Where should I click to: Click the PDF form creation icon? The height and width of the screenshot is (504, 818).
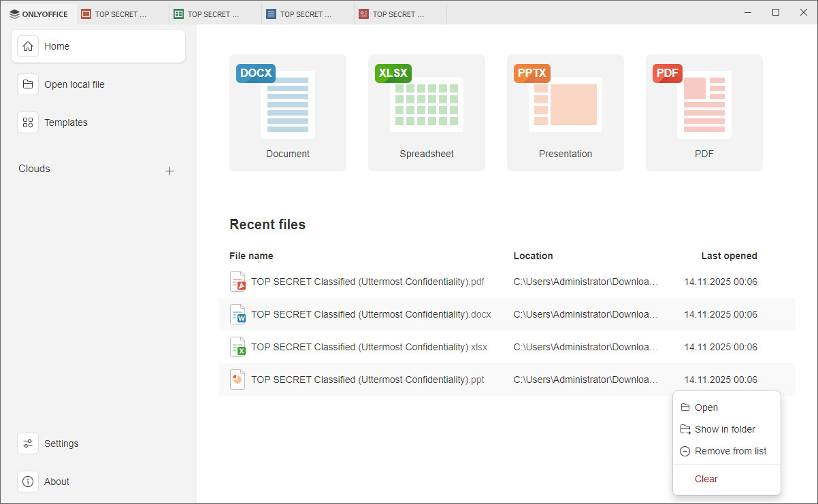pos(704,103)
